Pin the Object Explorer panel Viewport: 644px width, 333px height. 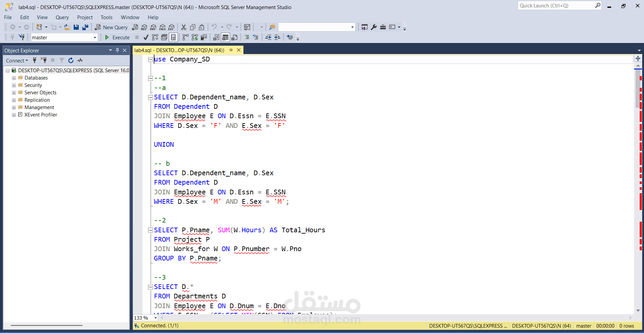117,50
